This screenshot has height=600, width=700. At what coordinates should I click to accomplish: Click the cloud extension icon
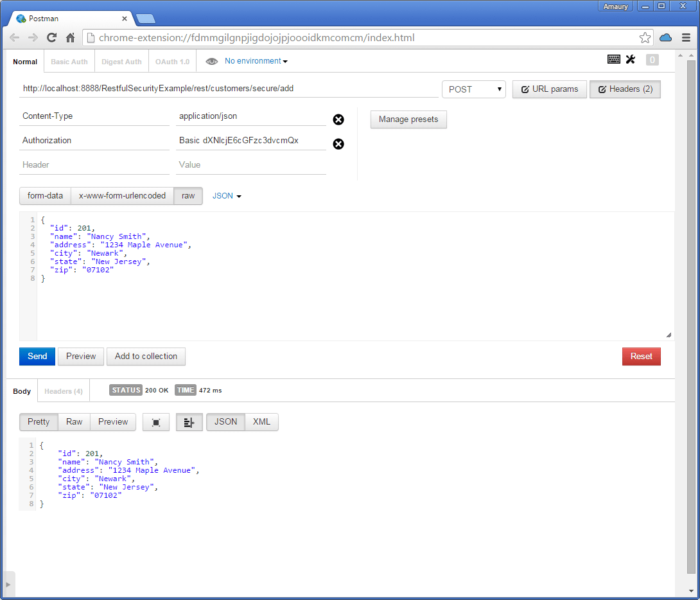665,37
